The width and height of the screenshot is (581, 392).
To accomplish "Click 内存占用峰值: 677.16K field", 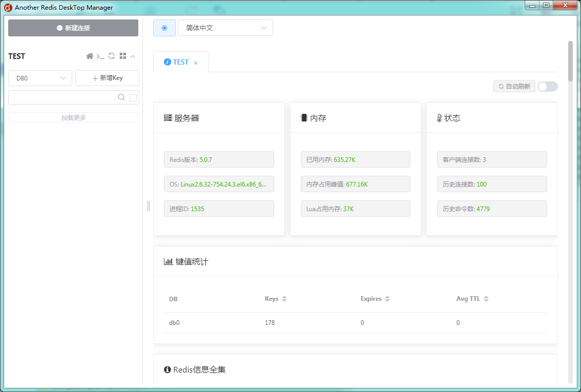I will click(356, 184).
